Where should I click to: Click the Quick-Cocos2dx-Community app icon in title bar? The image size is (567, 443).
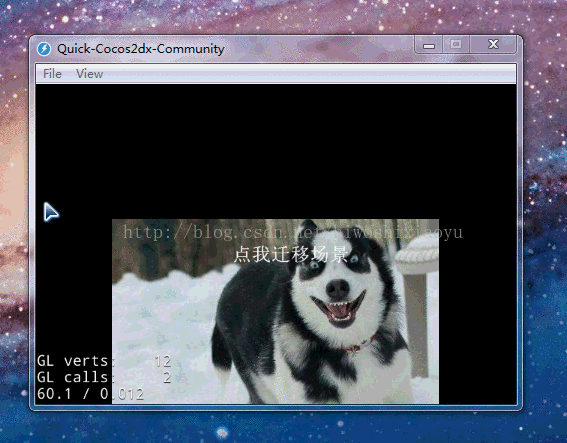pos(44,49)
